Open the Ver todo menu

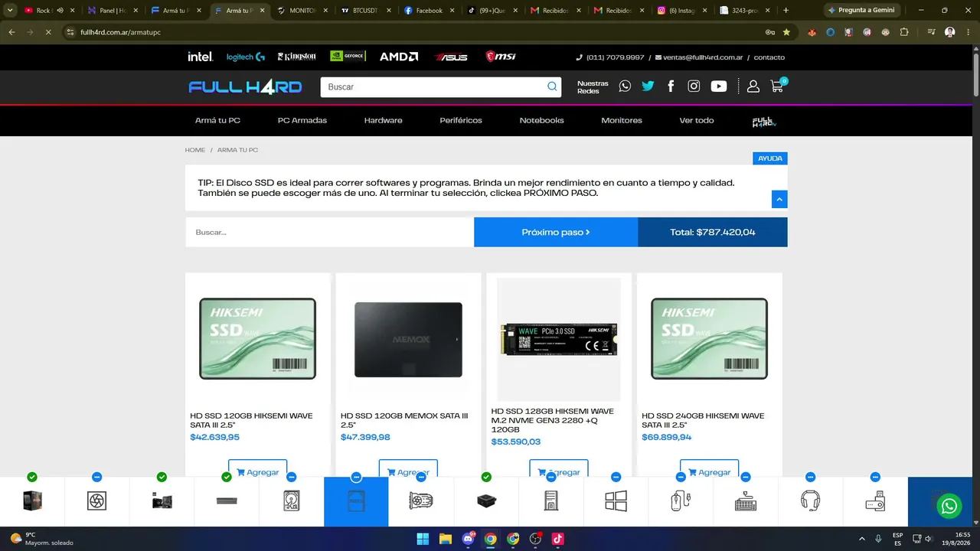697,120
